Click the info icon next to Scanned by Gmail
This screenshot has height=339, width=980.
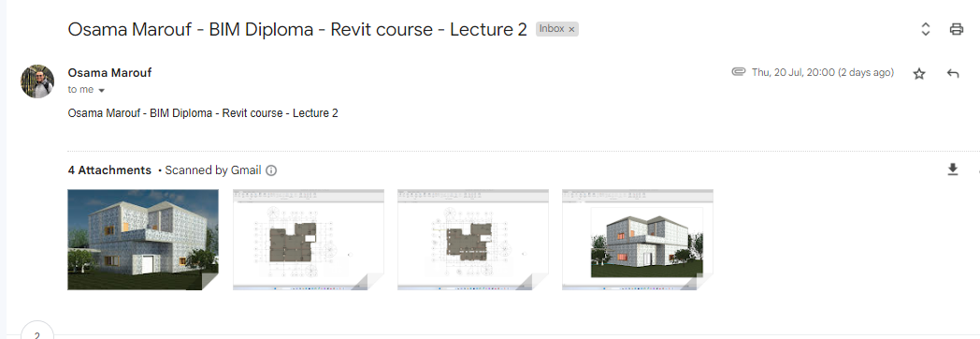pos(271,170)
